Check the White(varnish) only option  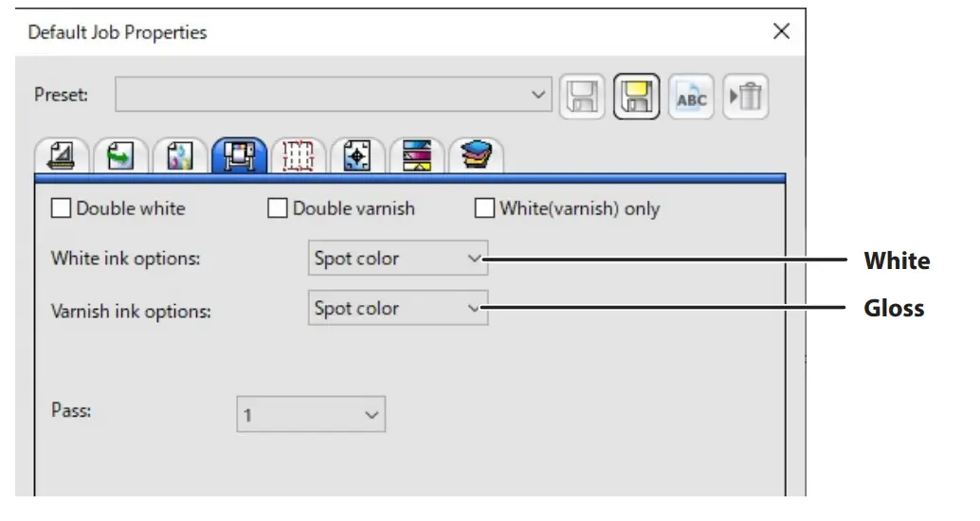[x=484, y=208]
